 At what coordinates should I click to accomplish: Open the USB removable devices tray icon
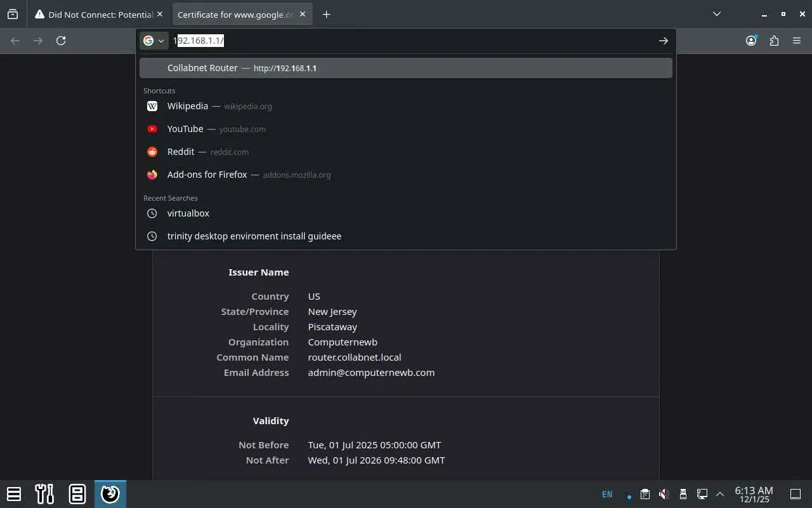(x=683, y=494)
